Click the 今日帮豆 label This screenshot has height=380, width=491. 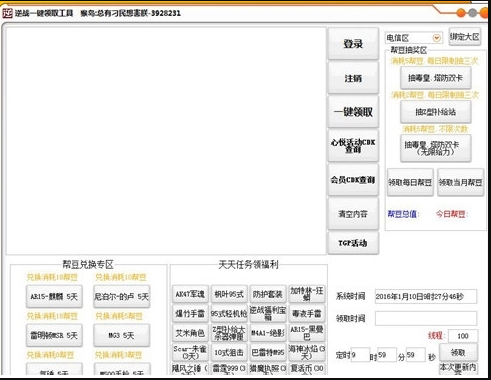click(452, 214)
